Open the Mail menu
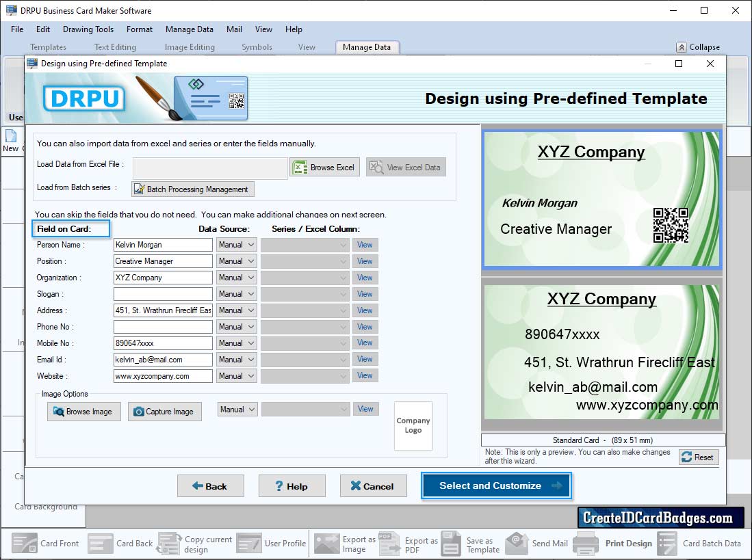Viewport: 752px width, 560px height. [x=234, y=29]
